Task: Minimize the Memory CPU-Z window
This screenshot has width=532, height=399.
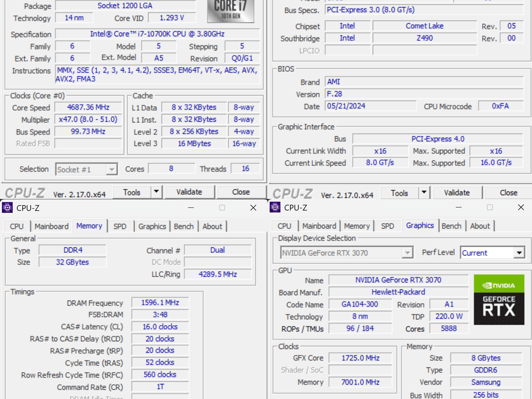Action: [x=191, y=208]
